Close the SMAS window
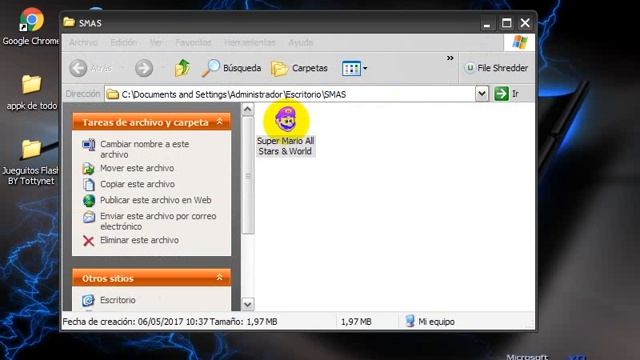Image resolution: width=640 pixels, height=360 pixels. (525, 23)
